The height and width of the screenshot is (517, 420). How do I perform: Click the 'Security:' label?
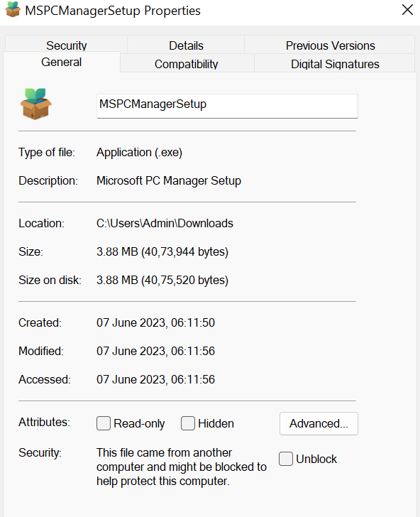tap(40, 452)
